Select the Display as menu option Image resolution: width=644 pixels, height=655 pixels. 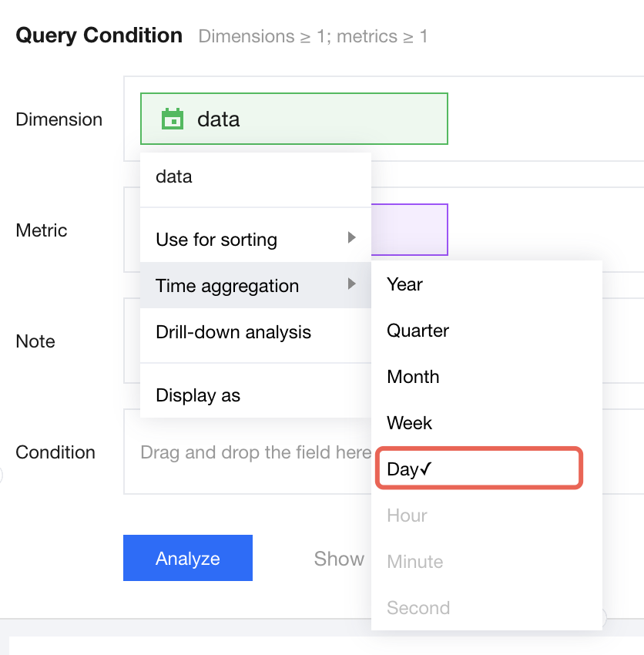pyautogui.click(x=198, y=395)
